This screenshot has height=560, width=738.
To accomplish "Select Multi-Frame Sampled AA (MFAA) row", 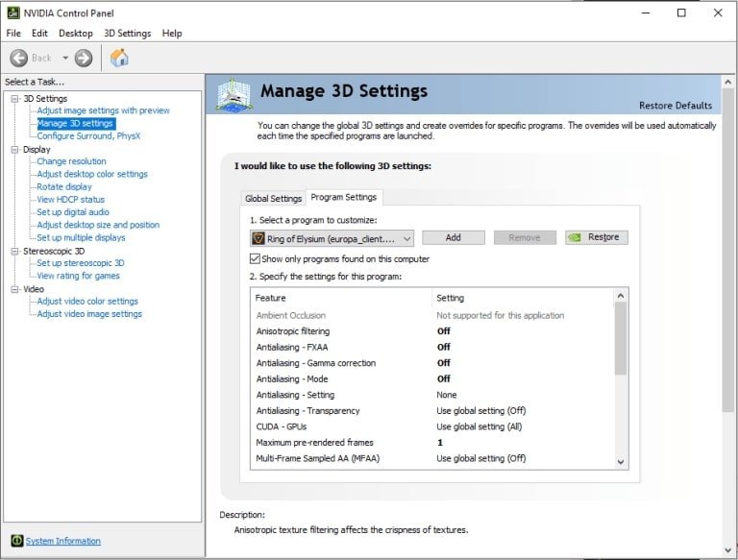I will point(432,459).
